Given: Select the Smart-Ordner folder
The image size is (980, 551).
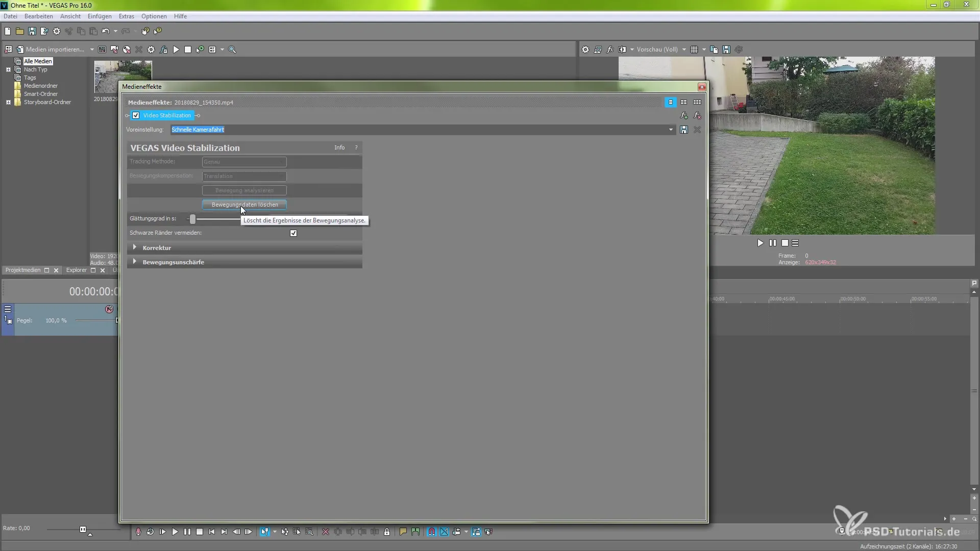Looking at the screenshot, I should pos(41,94).
